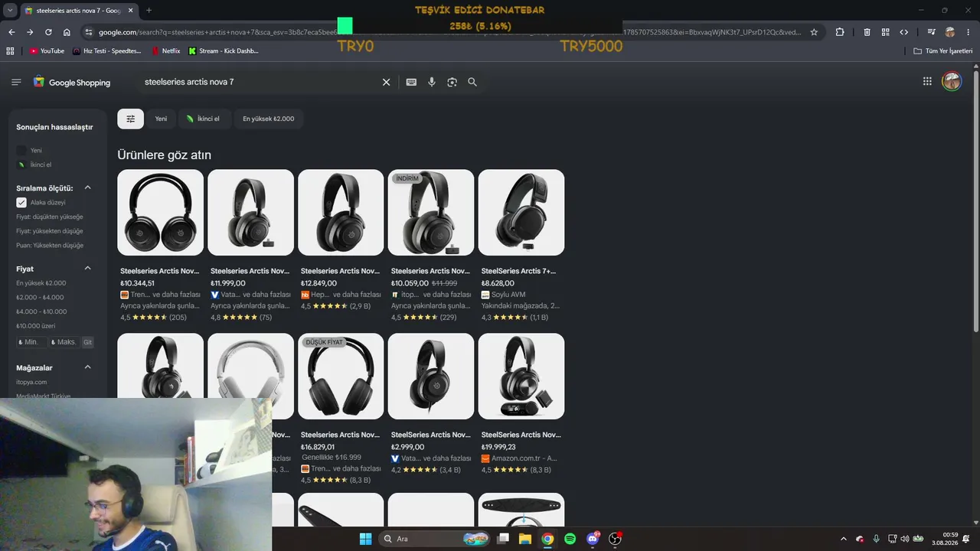This screenshot has width=980, height=551.
Task: Sort by Fiyat: düşükten yükseğe
Action: (50, 217)
